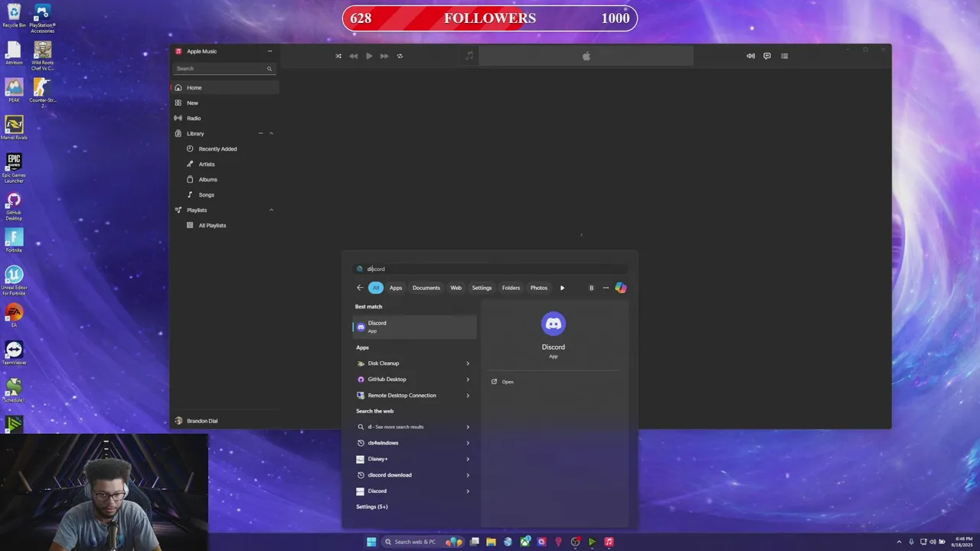Show lyrics panel in Apple Music
This screenshot has height=551, width=980.
click(767, 56)
